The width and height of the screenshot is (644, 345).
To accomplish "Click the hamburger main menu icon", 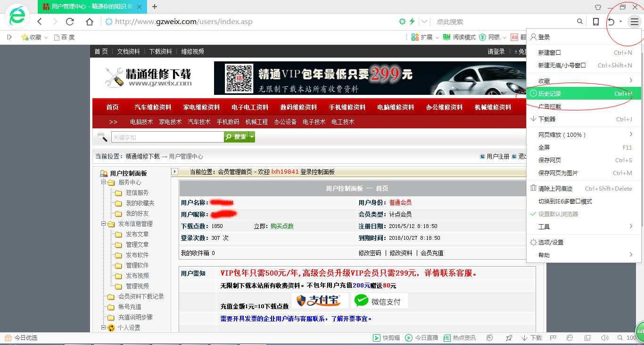I will click(635, 22).
